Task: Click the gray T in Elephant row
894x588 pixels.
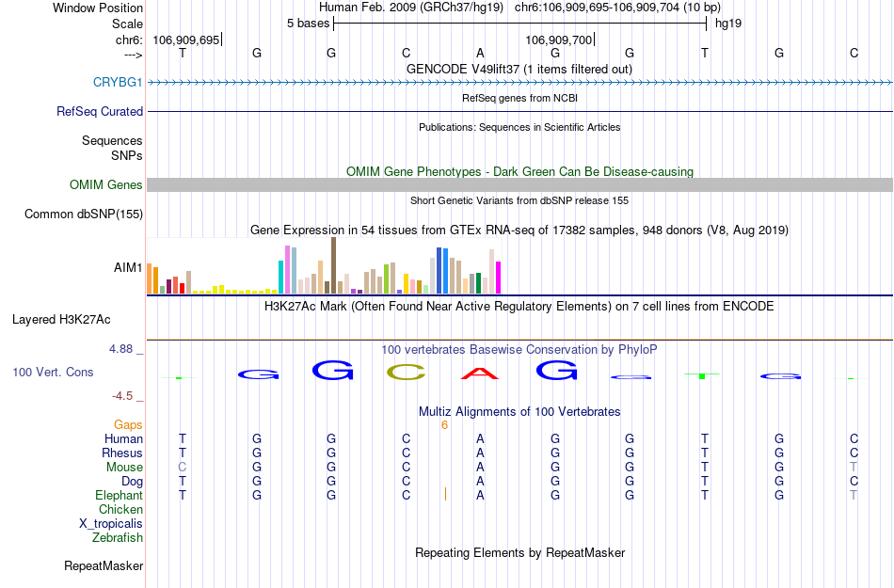Action: click(x=854, y=495)
